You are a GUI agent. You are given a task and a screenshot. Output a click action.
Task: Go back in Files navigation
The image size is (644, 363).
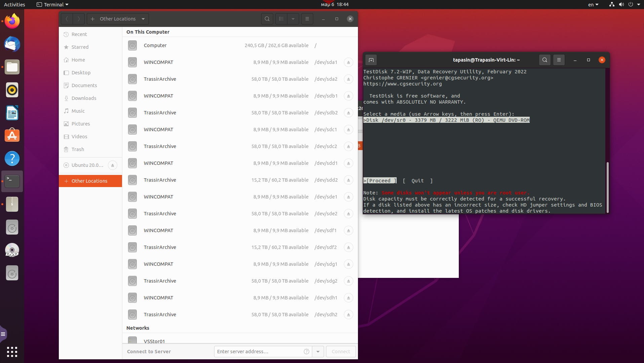coord(67,19)
